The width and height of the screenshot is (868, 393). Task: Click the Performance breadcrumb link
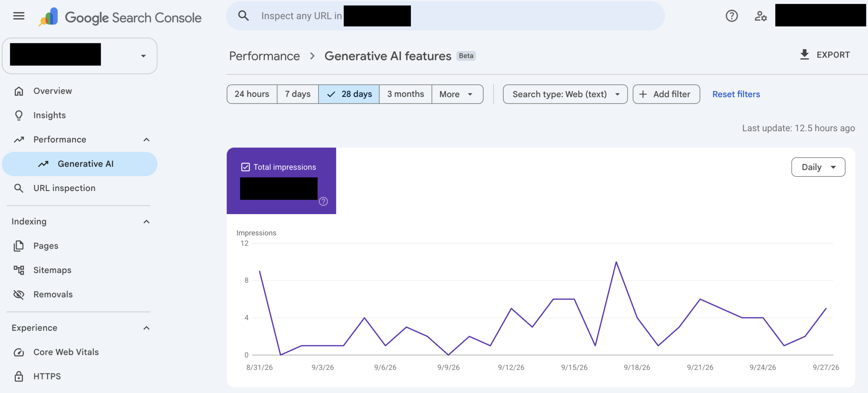click(x=264, y=56)
